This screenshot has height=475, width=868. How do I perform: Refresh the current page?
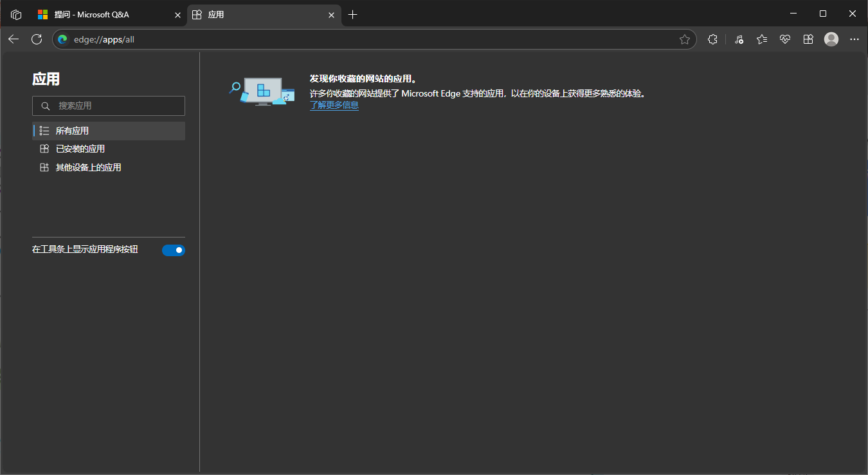37,39
